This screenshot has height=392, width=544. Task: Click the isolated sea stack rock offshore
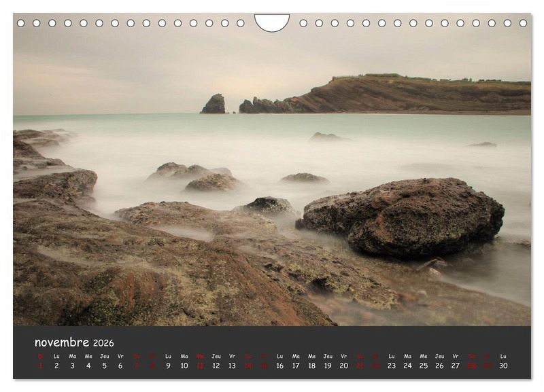pos(214,104)
